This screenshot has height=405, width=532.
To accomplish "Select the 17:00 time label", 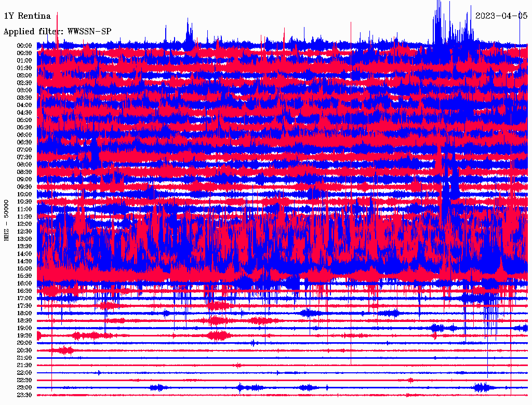I will pyautogui.click(x=24, y=299).
